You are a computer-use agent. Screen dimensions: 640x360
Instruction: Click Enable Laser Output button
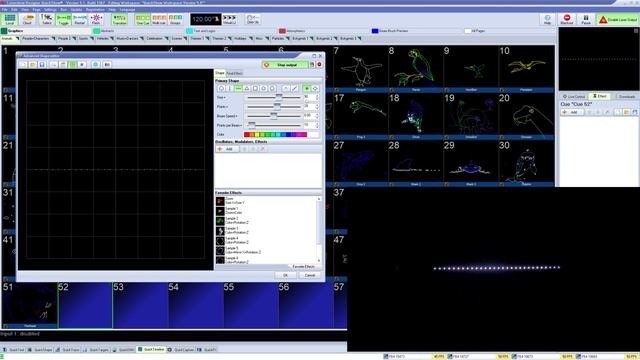click(x=618, y=19)
